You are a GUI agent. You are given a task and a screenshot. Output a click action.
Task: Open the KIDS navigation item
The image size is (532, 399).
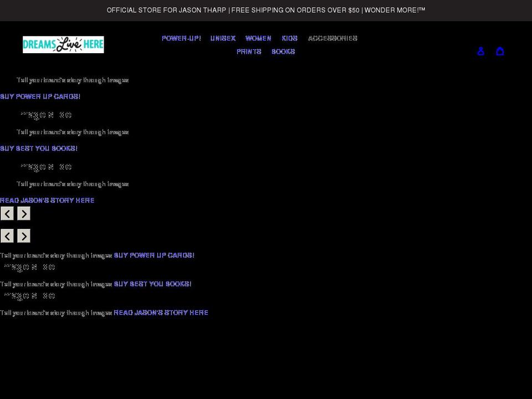pos(289,38)
